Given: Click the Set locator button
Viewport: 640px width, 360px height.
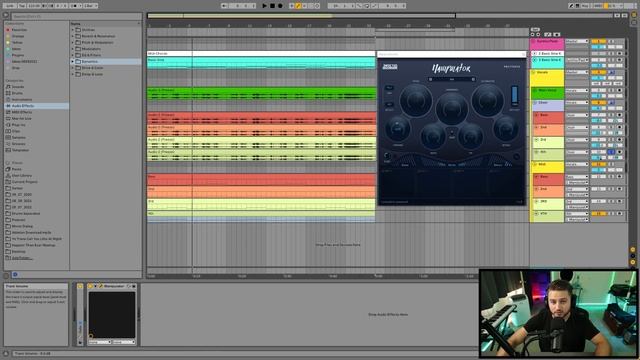Looking at the screenshot, I should pos(535,30).
